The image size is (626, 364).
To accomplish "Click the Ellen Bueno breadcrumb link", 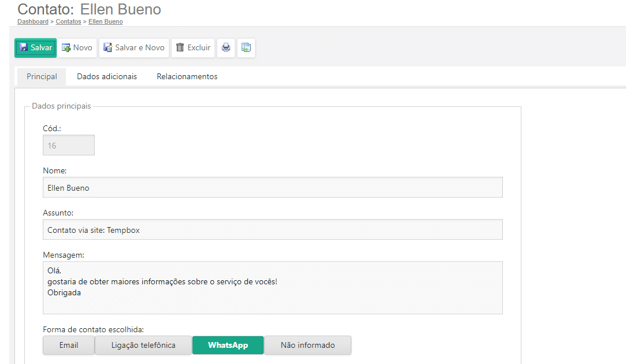I will click(105, 21).
